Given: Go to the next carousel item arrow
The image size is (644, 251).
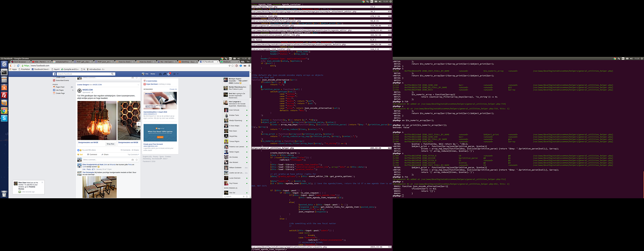Looking at the screenshot, I should point(138,123).
